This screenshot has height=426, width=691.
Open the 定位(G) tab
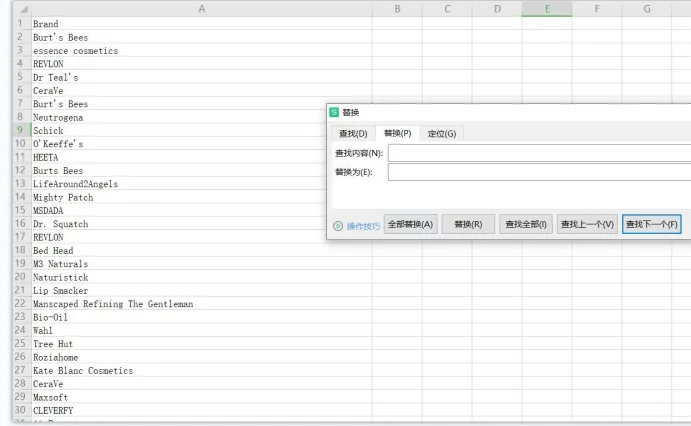[442, 133]
